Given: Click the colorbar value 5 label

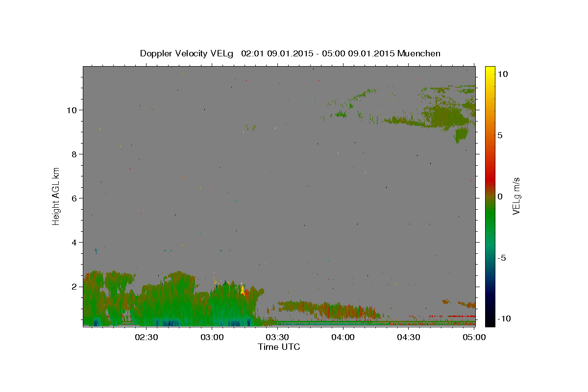Looking at the screenshot, I should (500, 135).
